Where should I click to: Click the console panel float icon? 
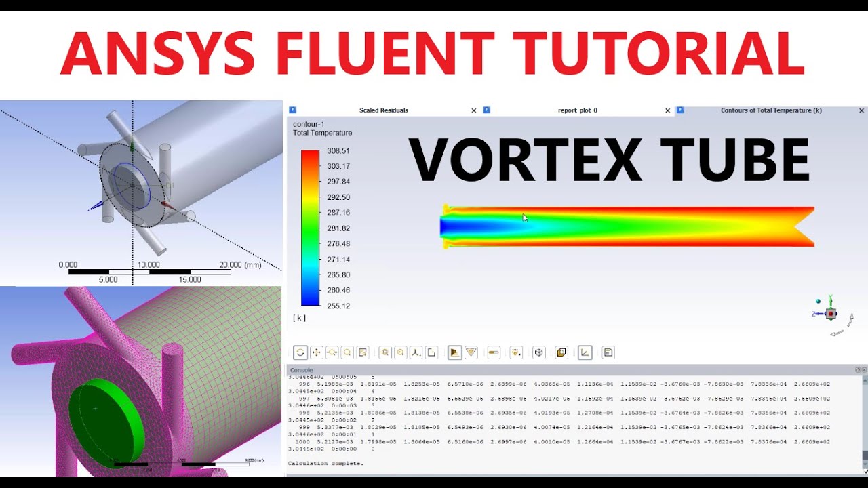(858, 370)
